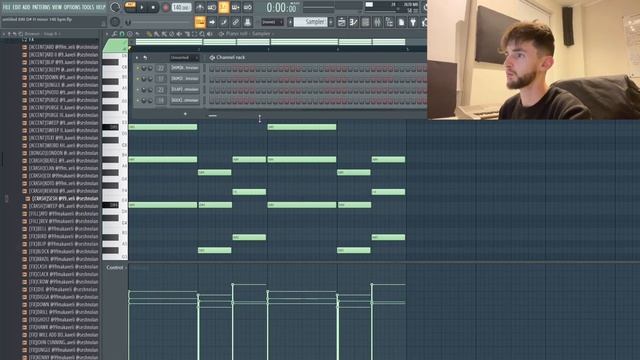Select the piano roll Draw pencil tool

click(x=149, y=34)
